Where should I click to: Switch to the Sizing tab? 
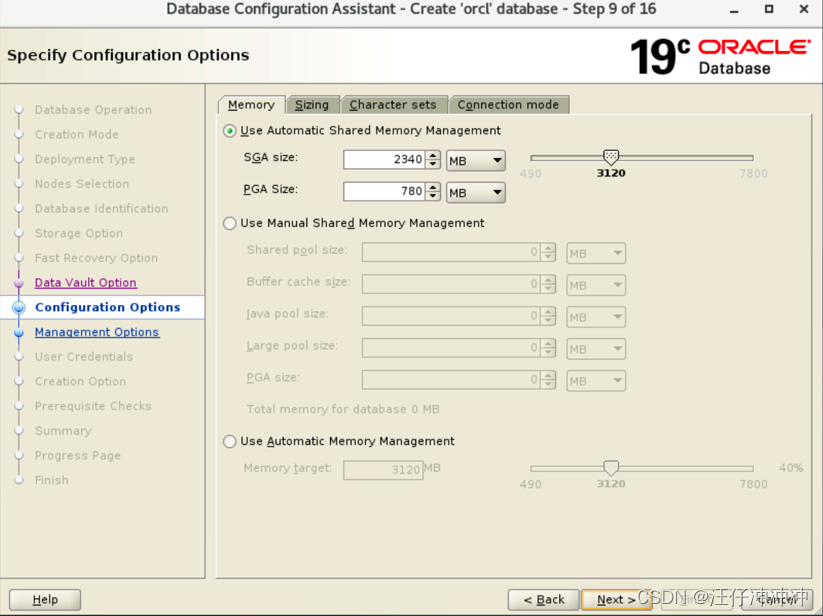[312, 104]
